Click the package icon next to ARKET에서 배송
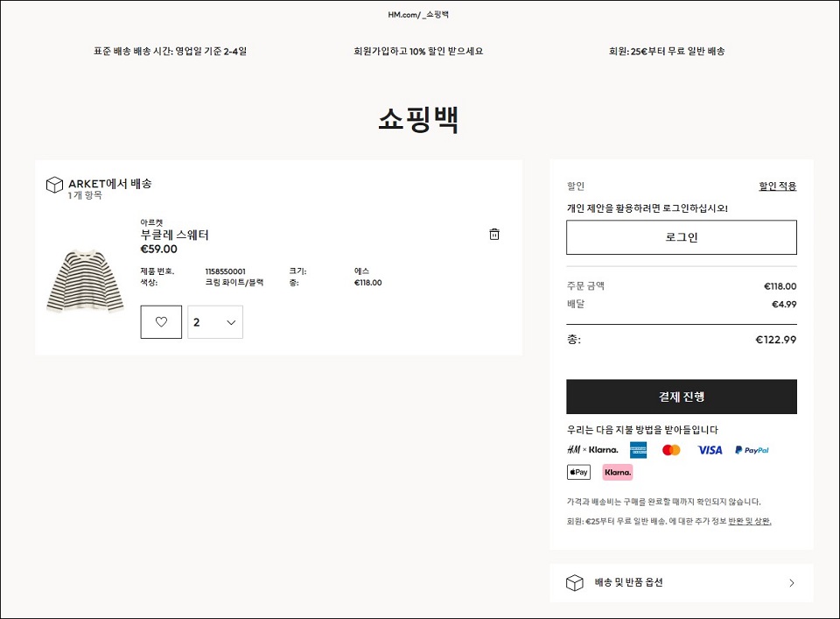Image resolution: width=840 pixels, height=619 pixels. [x=54, y=185]
